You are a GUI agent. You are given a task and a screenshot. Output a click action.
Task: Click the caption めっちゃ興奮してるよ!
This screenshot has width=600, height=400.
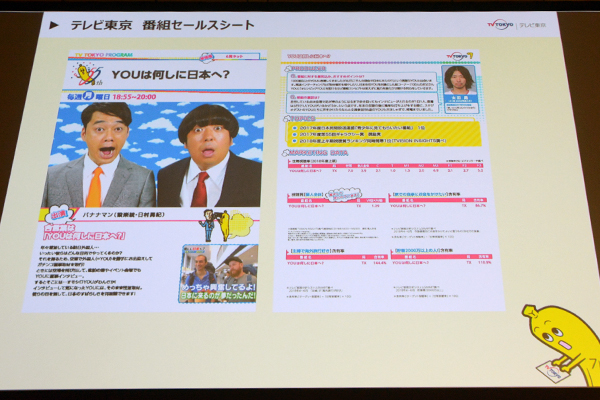coord(218,287)
